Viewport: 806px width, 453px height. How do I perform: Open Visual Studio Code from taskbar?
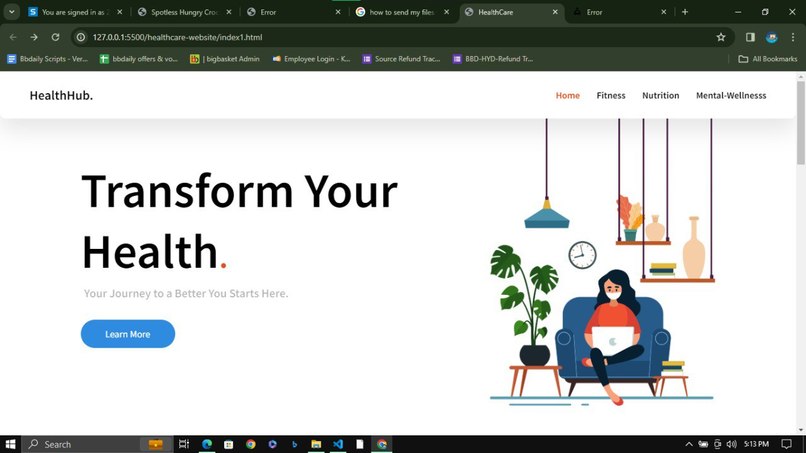pyautogui.click(x=338, y=444)
